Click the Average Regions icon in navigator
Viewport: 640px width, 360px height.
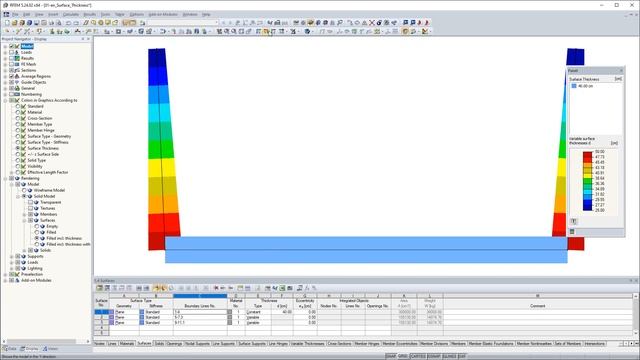point(17,76)
